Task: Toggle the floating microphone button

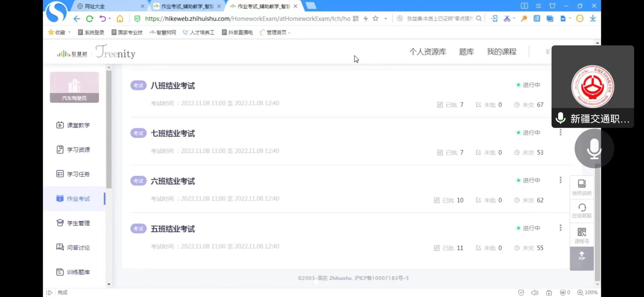Action: click(x=594, y=149)
